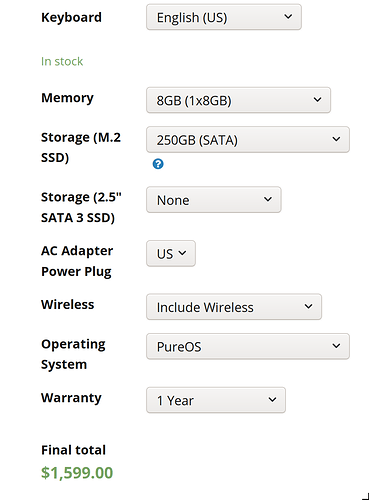Click the Warranty field label
Image resolution: width=369 pixels, height=500 pixels.
(x=71, y=398)
